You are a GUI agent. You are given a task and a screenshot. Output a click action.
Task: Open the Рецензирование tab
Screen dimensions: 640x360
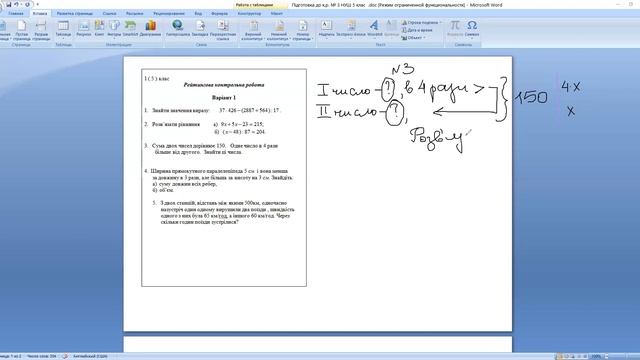point(169,13)
